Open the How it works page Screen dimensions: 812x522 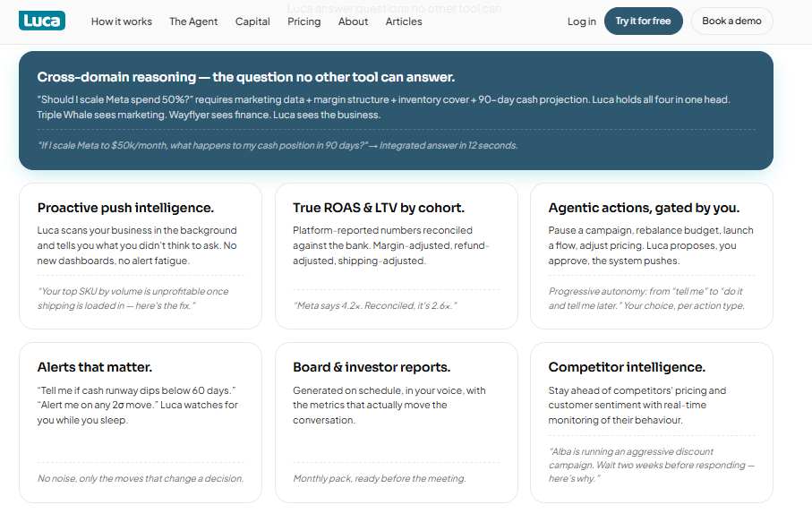[x=122, y=21]
